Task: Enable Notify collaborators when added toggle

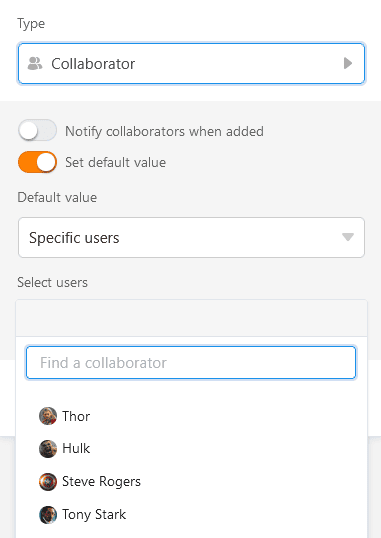Action: pos(37,130)
